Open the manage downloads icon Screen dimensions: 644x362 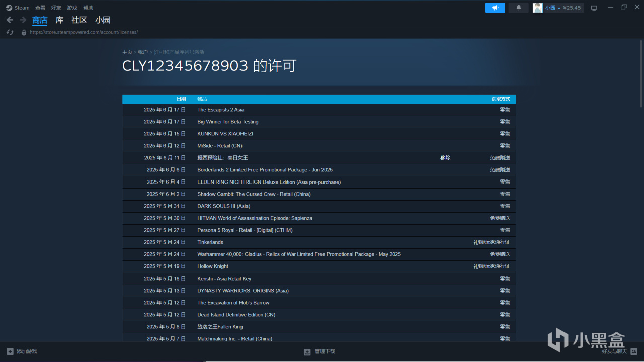pos(307,351)
